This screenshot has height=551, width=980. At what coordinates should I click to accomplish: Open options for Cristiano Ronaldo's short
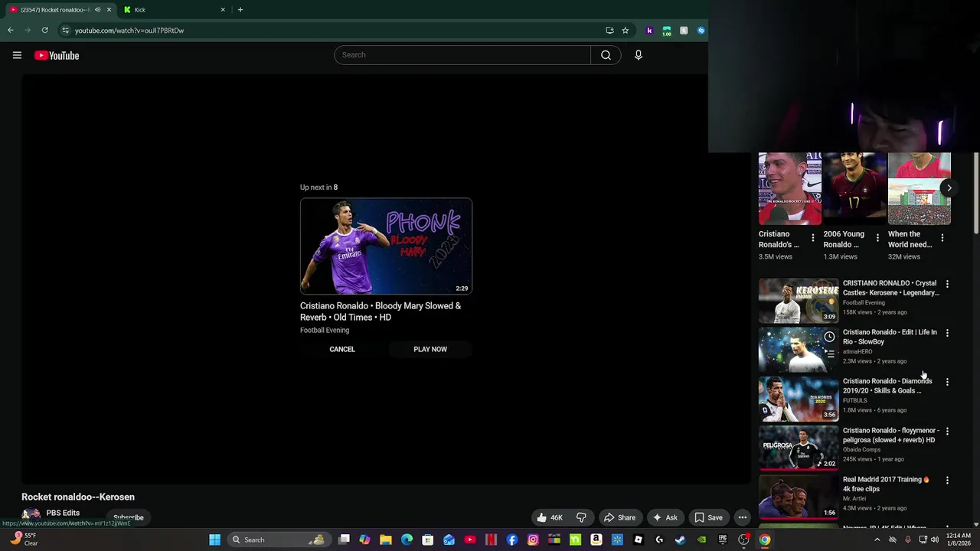click(813, 238)
